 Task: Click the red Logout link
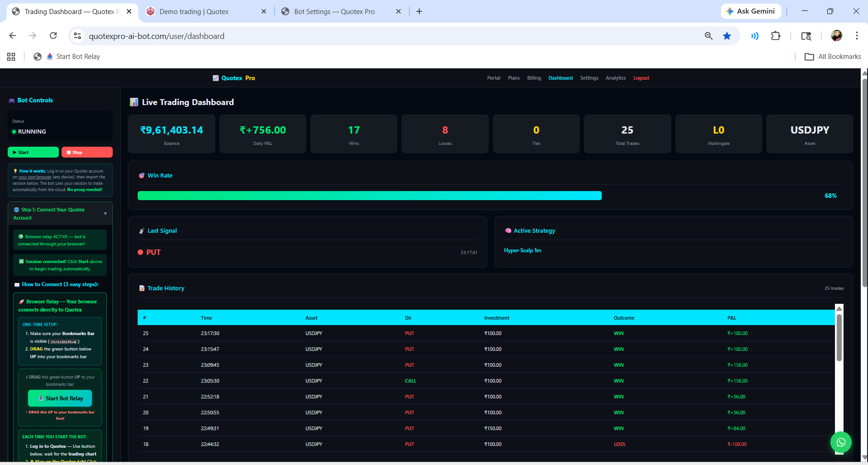[x=641, y=78]
